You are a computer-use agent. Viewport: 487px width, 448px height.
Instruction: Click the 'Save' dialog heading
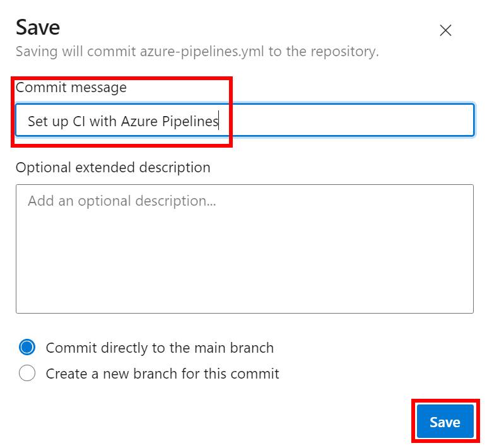point(38,27)
